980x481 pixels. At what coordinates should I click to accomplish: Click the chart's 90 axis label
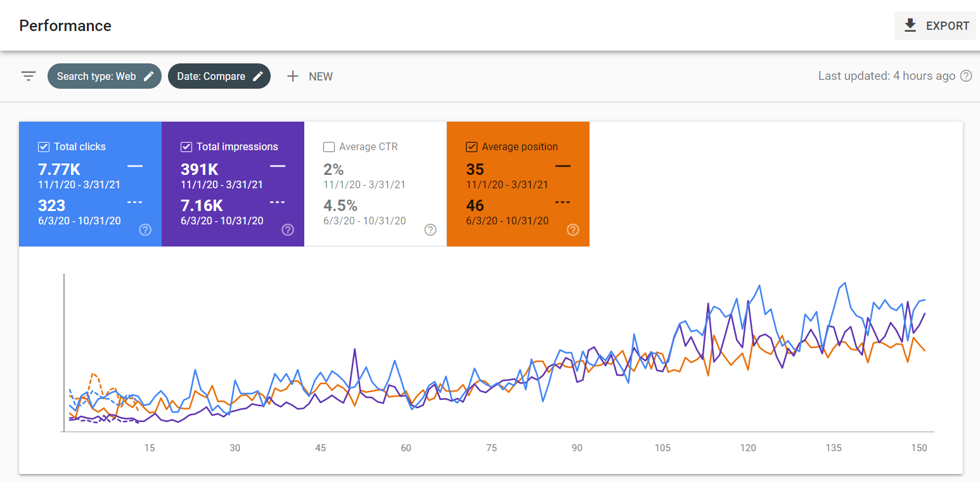tap(577, 448)
